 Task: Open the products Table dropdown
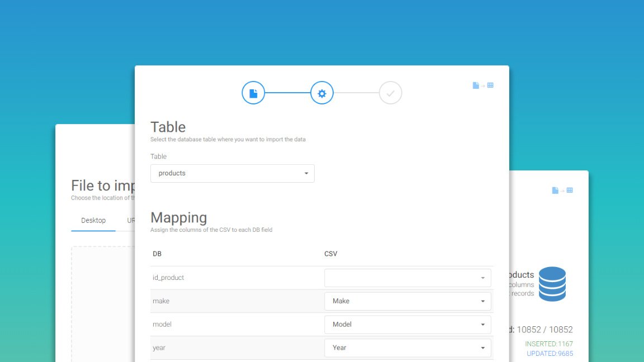click(233, 173)
